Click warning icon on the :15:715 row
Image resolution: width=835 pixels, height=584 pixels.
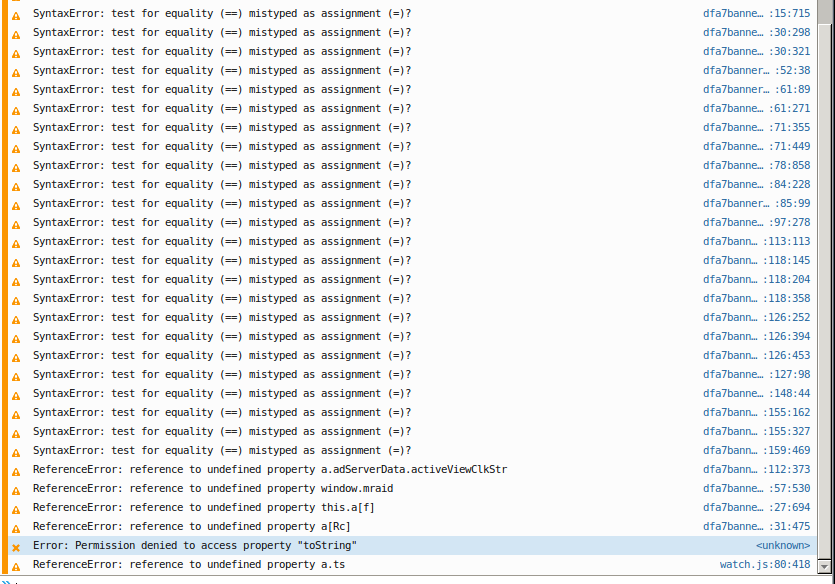click(16, 15)
